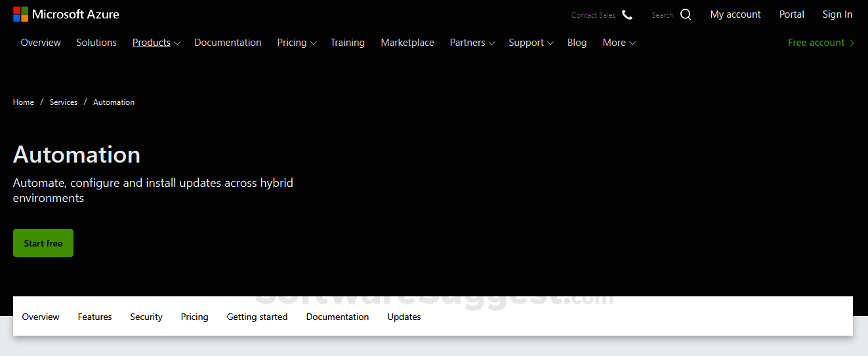Expand the Support dropdown menu

(530, 43)
